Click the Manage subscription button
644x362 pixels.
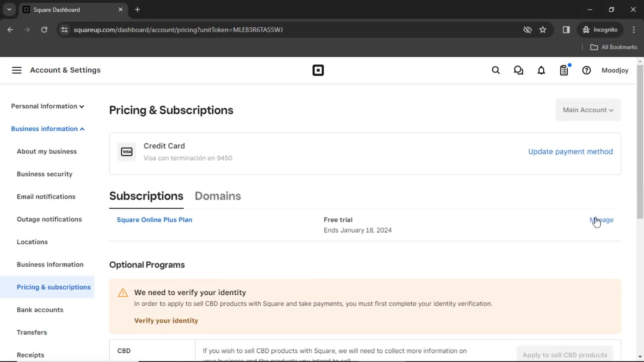click(x=601, y=220)
